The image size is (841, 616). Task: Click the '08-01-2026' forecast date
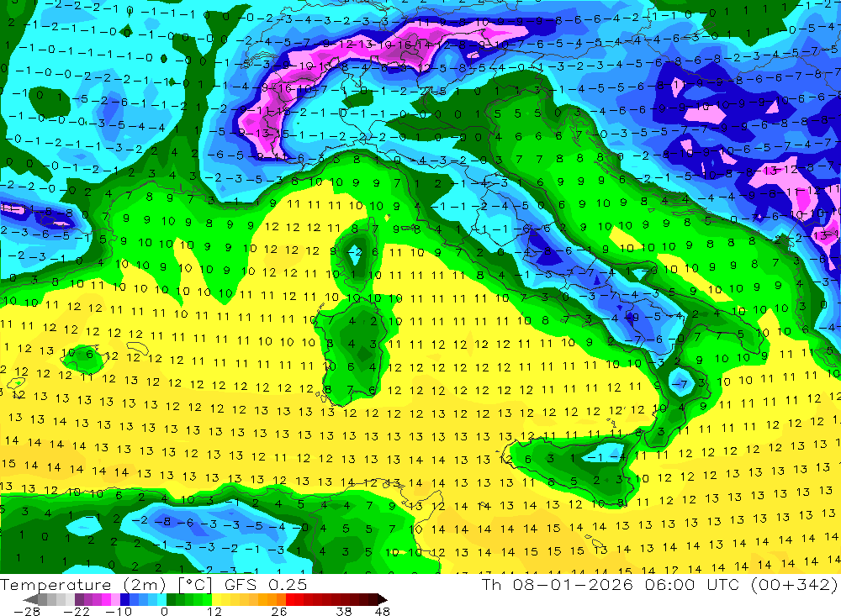572,585
